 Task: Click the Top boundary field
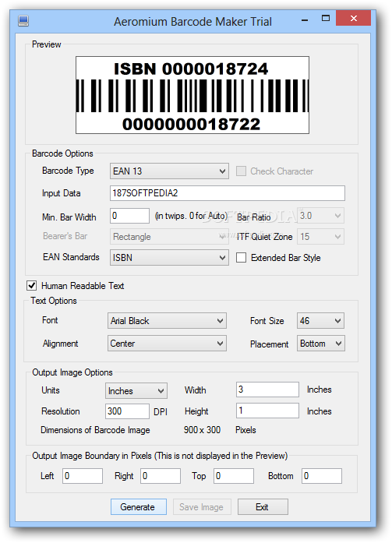pos(234,476)
